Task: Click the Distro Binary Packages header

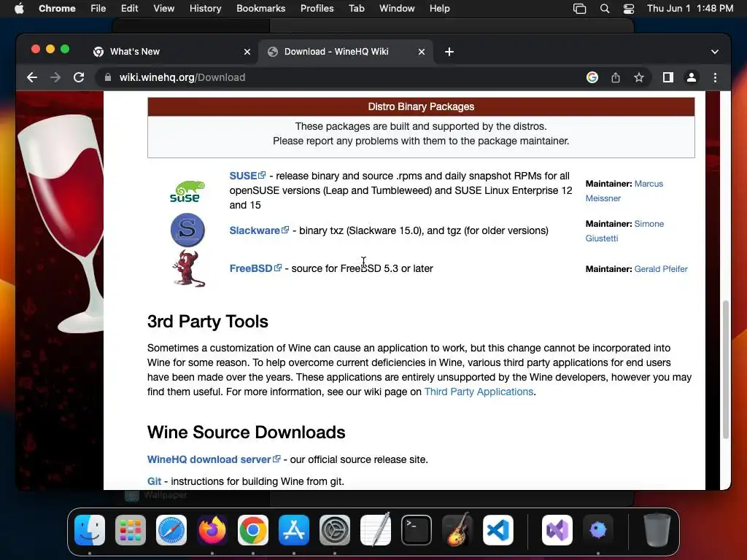Action: point(421,106)
